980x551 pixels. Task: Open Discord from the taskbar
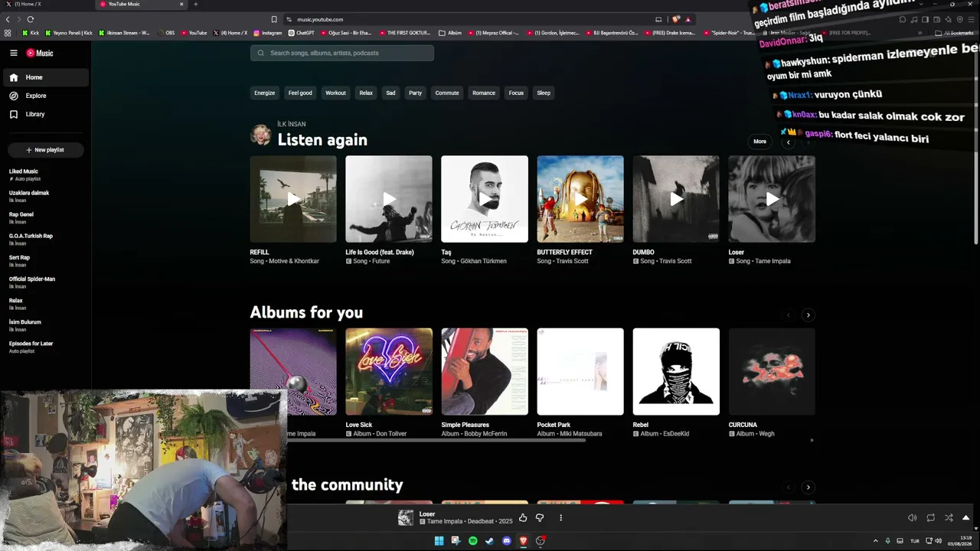pos(506,541)
